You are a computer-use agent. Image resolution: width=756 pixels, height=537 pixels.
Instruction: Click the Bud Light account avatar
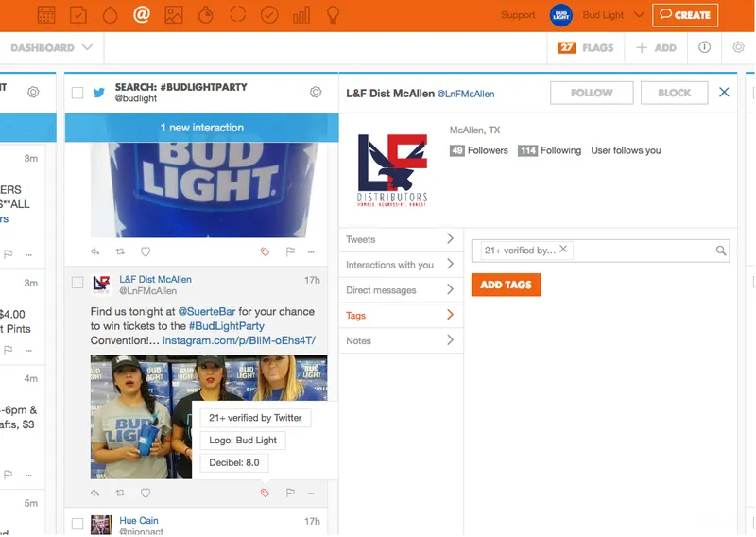(560, 15)
